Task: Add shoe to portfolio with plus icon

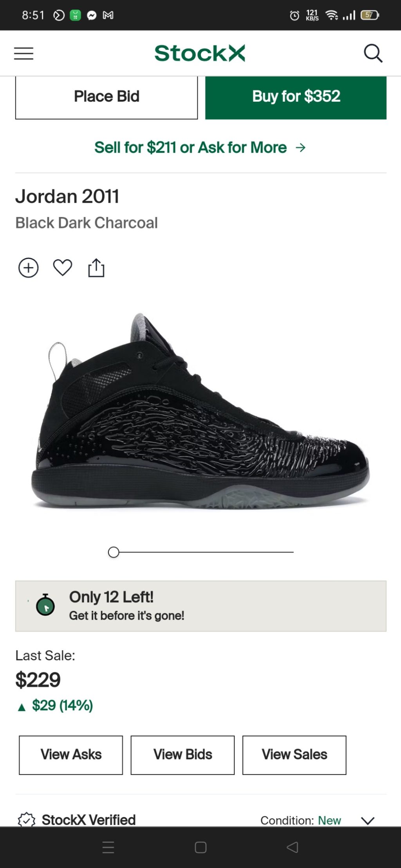Action: 29,268
